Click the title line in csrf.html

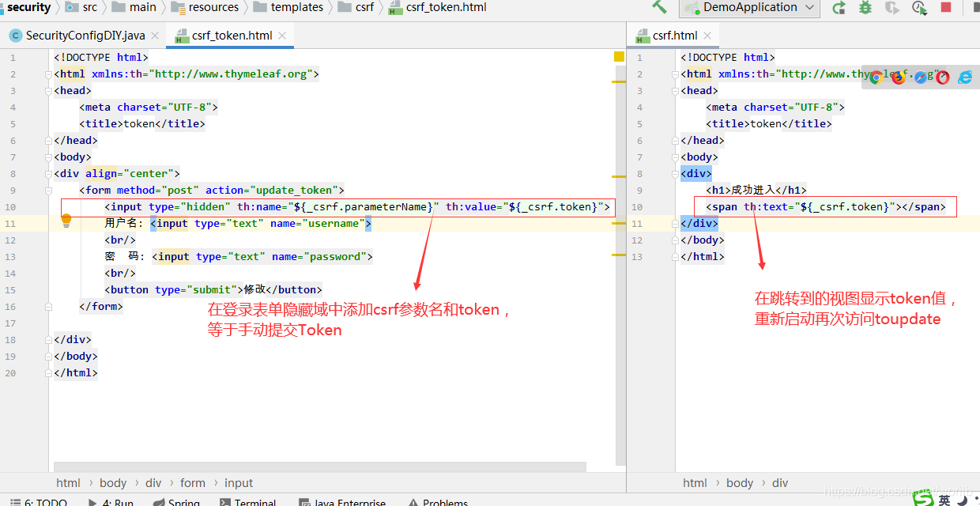[x=769, y=124]
